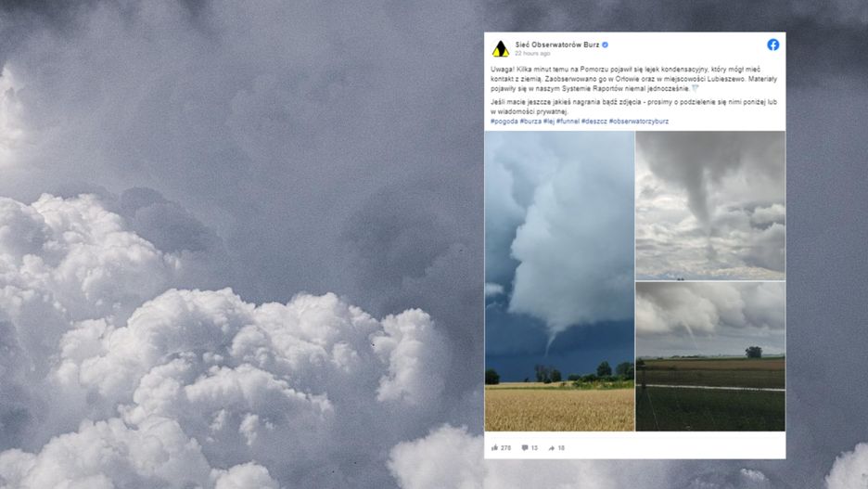Open the Sieć Obserwatorów Burz profile picture
The width and height of the screenshot is (868, 489).
coord(501,49)
